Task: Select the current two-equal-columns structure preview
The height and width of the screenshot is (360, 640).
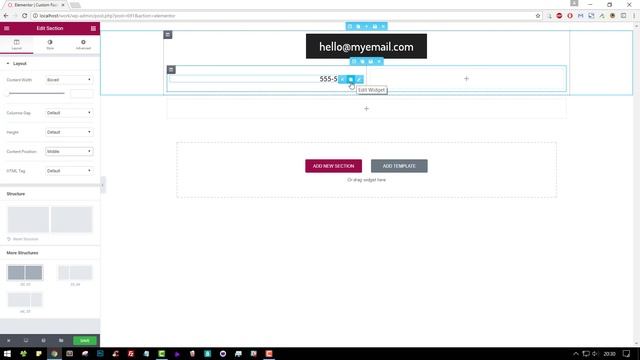Action: tap(50, 220)
